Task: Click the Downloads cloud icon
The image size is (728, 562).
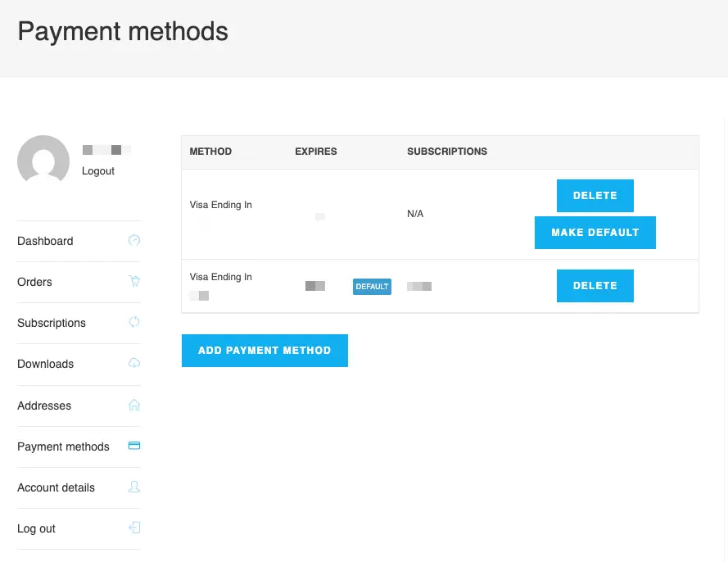Action: pos(134,363)
